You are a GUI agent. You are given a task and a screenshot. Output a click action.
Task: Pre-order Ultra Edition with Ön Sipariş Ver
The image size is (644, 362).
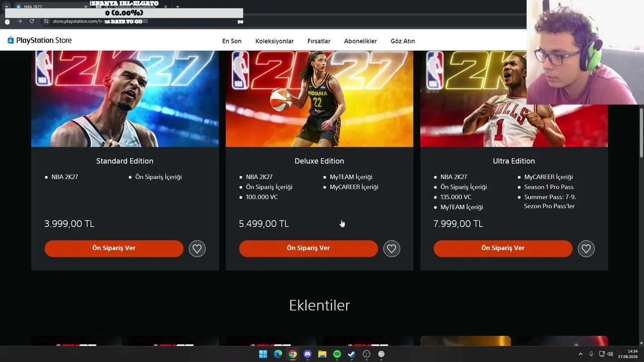[503, 248]
